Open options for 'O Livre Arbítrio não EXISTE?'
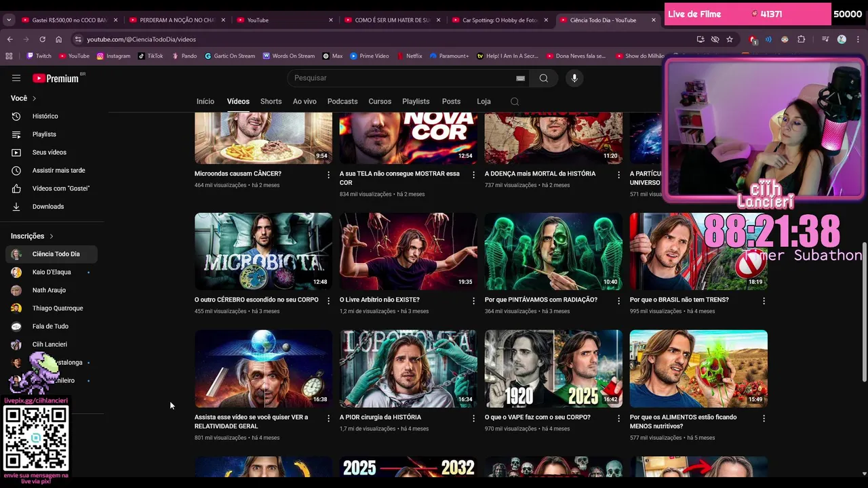This screenshot has width=868, height=488. click(x=473, y=300)
